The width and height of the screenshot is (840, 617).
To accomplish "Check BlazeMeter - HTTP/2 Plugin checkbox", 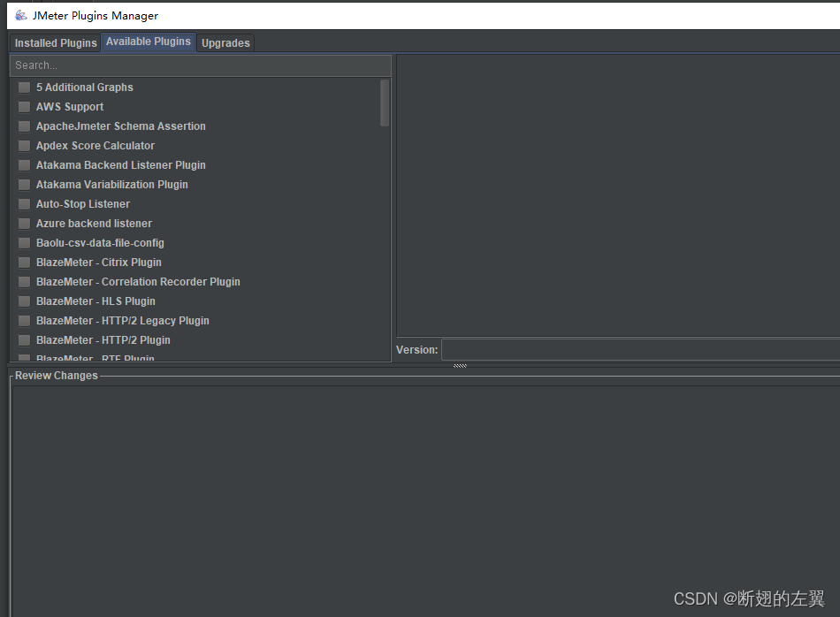I will (24, 340).
